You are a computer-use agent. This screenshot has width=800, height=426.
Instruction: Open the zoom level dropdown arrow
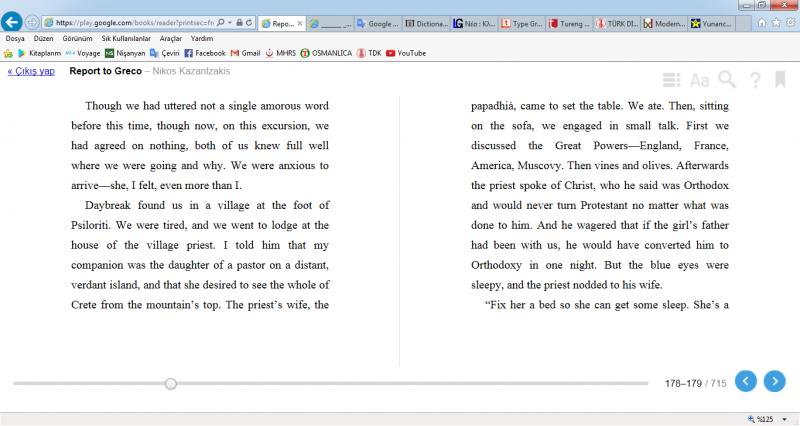pyautogui.click(x=785, y=420)
